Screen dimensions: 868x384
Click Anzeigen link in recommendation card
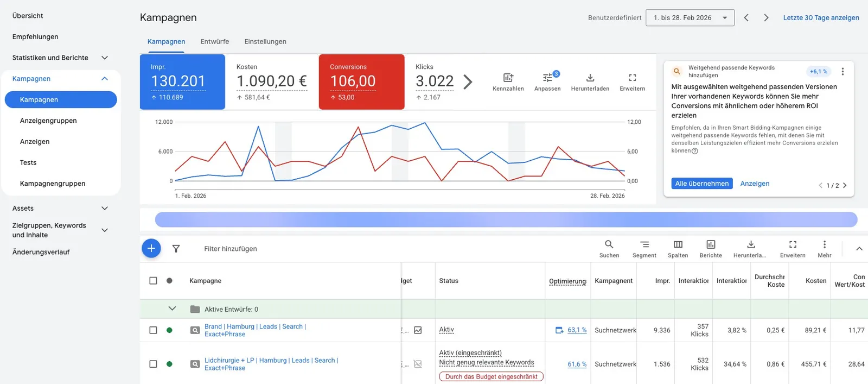tap(755, 184)
